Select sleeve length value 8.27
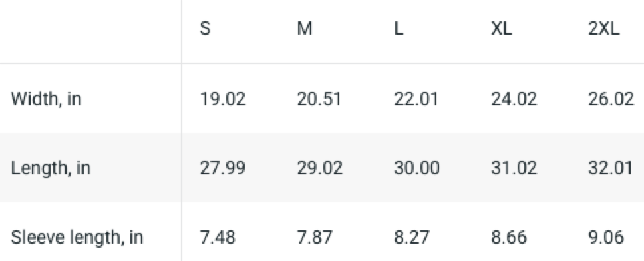This screenshot has height=261, width=644. pyautogui.click(x=412, y=237)
